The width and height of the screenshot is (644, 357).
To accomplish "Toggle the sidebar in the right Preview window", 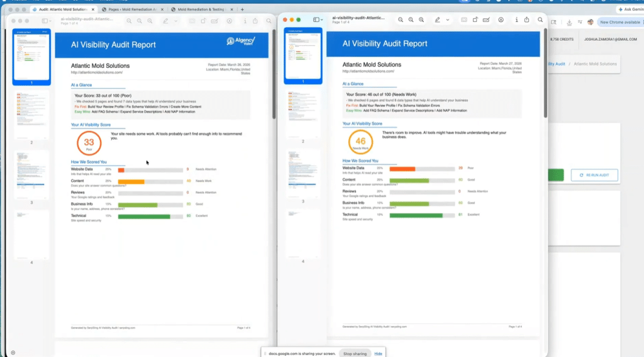I will point(316,20).
